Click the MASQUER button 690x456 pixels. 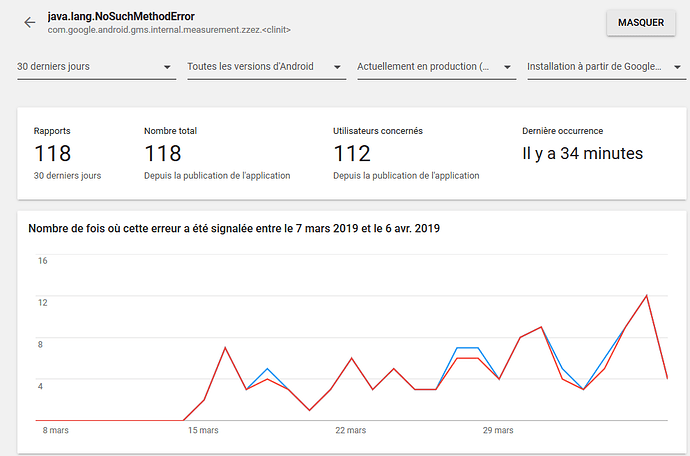[641, 22]
